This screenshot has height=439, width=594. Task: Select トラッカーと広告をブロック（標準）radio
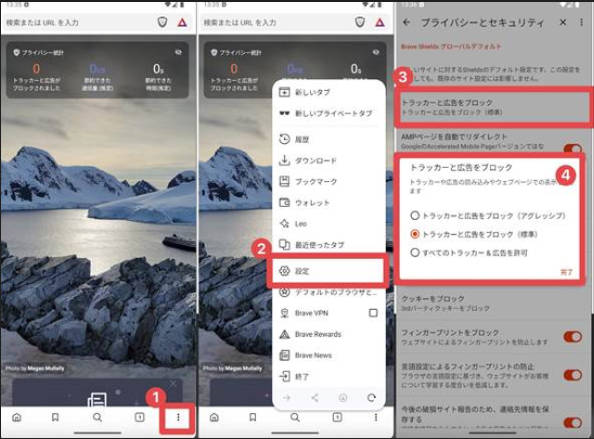tap(415, 234)
